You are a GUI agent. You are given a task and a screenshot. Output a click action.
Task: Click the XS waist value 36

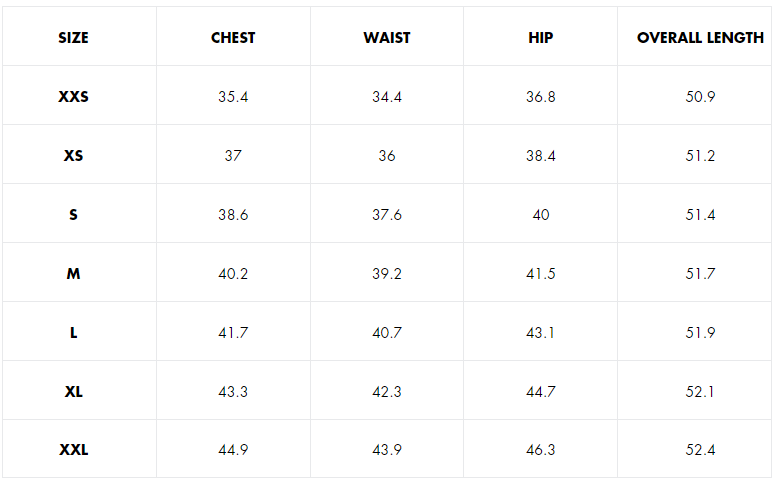[387, 156]
